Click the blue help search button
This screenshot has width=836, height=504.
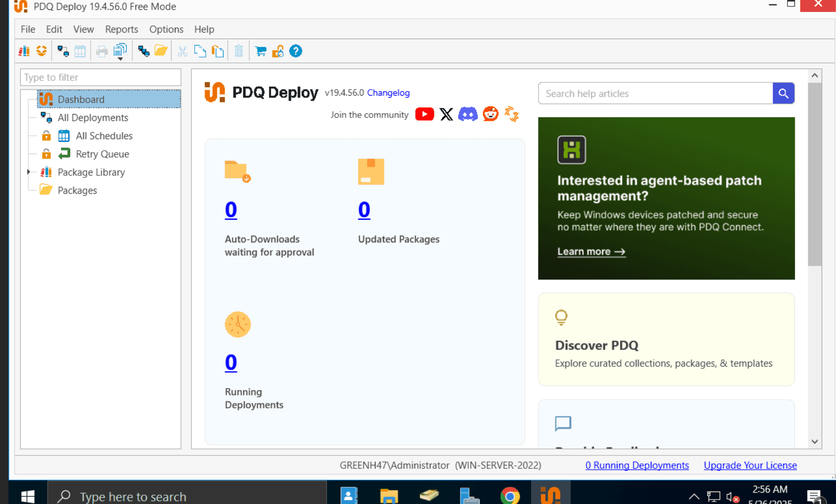point(783,93)
